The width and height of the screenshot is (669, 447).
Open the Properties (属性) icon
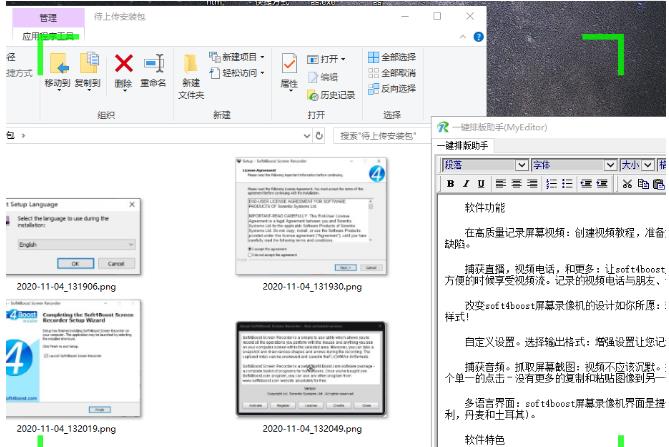pyautogui.click(x=289, y=64)
